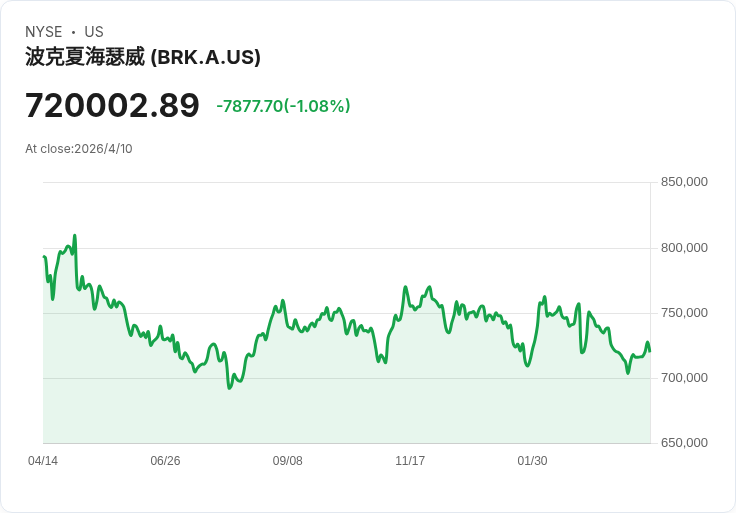
Task: Pick the 700,000 y-axis label
Action: coord(684,378)
